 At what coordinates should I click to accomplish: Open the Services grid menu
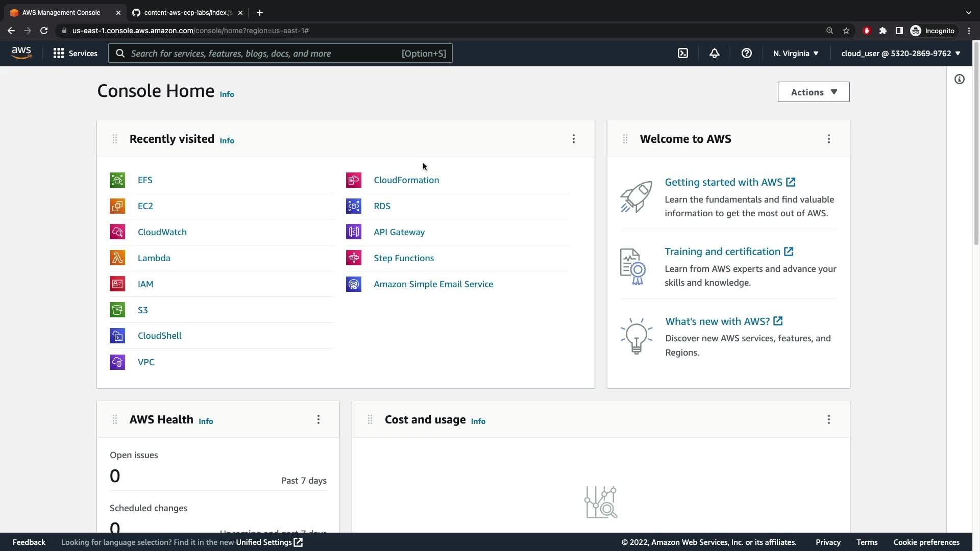[x=75, y=53]
